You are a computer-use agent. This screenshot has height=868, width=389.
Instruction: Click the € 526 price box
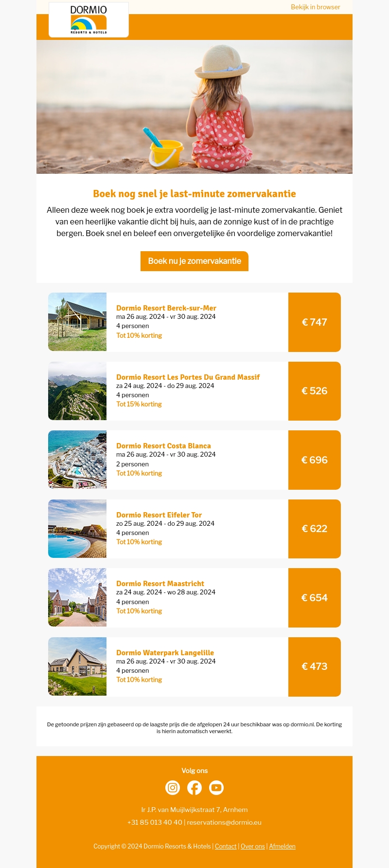(x=315, y=391)
